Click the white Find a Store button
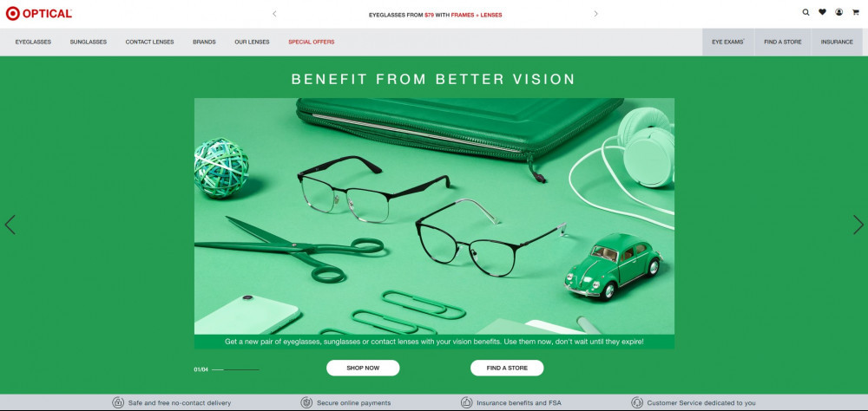The width and height of the screenshot is (868, 411). point(507,368)
